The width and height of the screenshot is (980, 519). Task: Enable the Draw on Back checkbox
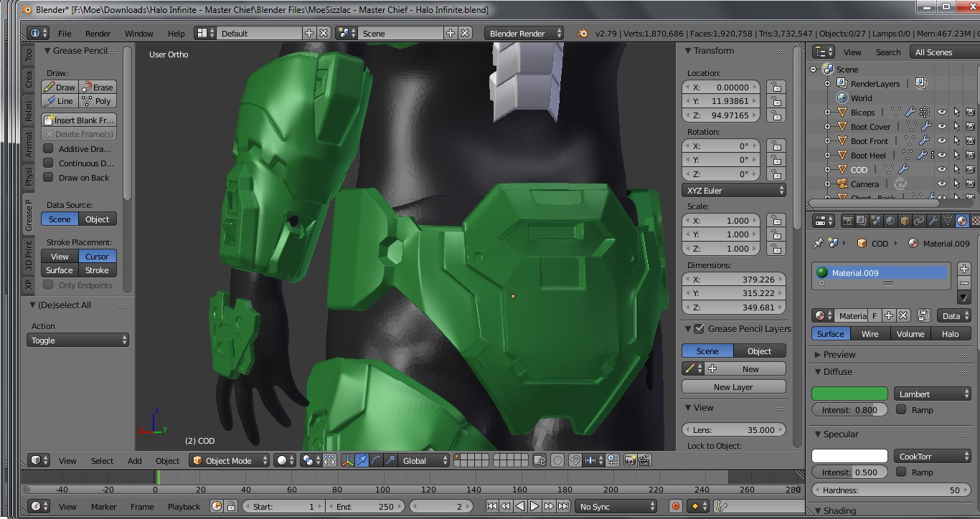click(x=49, y=178)
